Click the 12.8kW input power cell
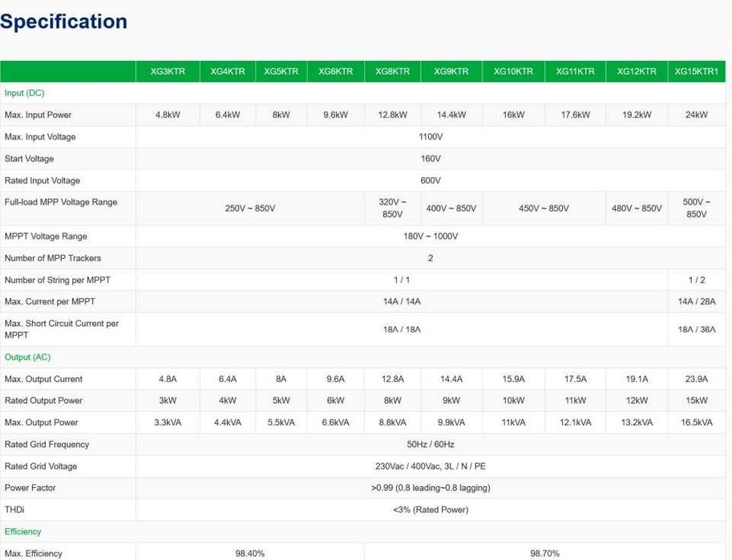Screen dimensions: 732x560 (393, 115)
